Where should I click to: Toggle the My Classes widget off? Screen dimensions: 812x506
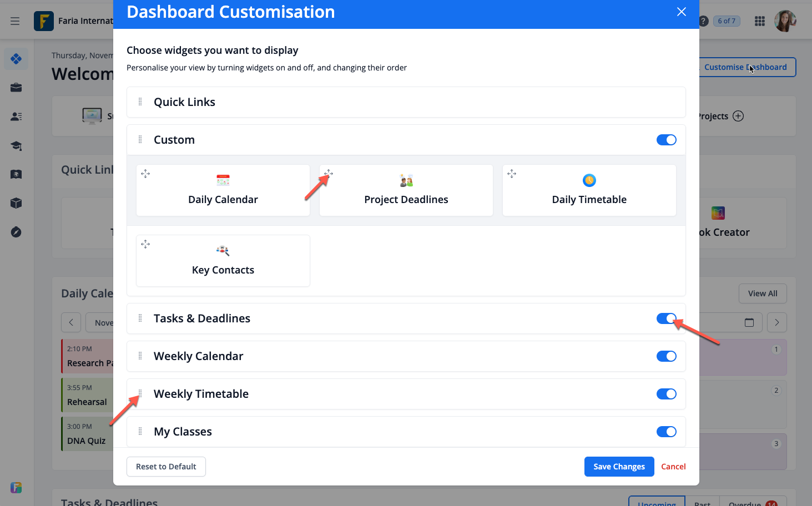pyautogui.click(x=666, y=432)
